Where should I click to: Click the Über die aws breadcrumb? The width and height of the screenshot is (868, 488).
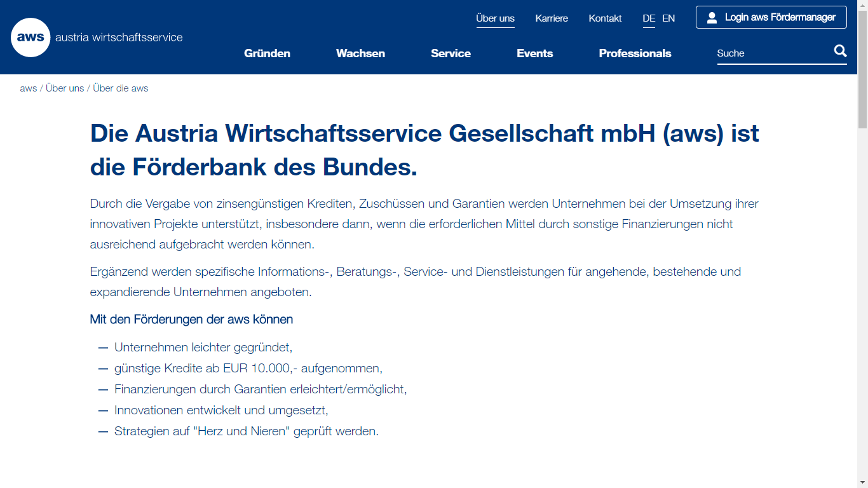(121, 88)
